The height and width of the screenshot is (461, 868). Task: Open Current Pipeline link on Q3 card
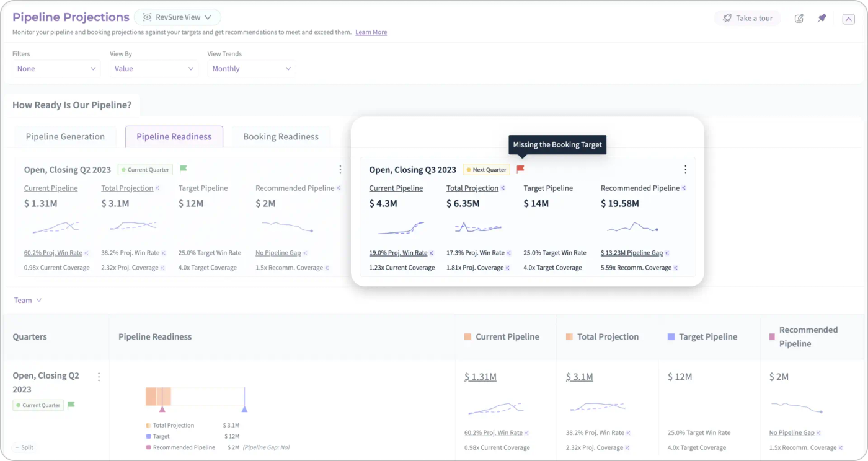[x=396, y=188]
